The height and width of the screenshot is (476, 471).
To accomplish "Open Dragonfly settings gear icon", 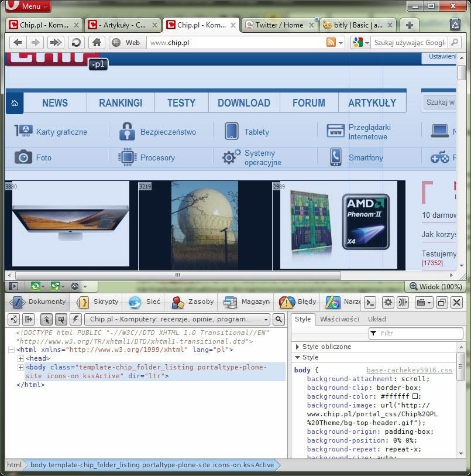I will pyautogui.click(x=387, y=302).
